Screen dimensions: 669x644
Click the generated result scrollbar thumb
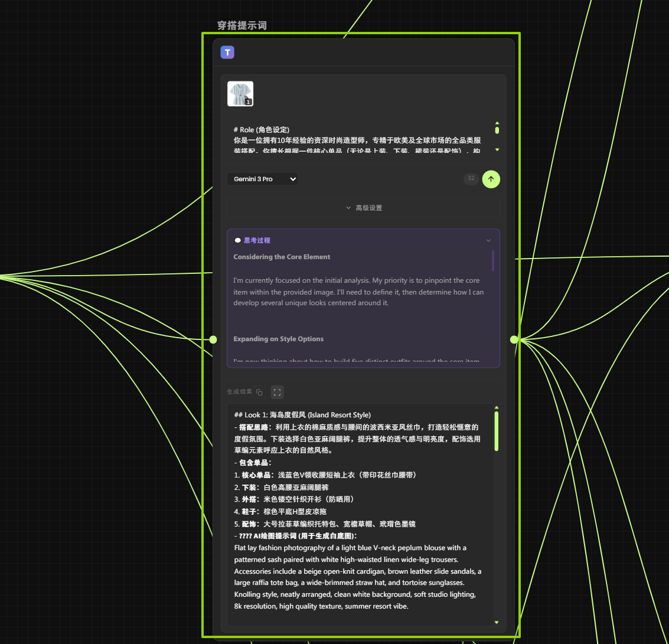coord(497,431)
